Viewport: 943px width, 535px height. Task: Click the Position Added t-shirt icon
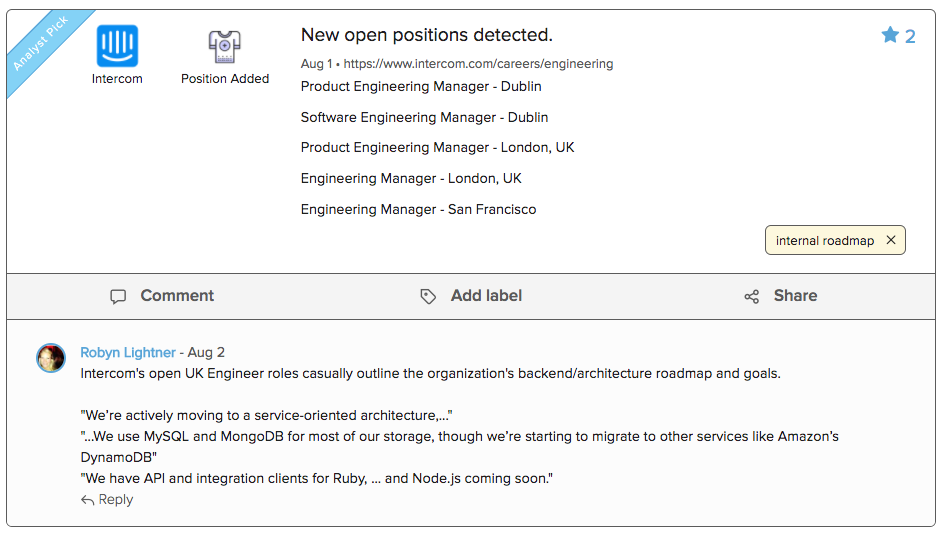(225, 46)
